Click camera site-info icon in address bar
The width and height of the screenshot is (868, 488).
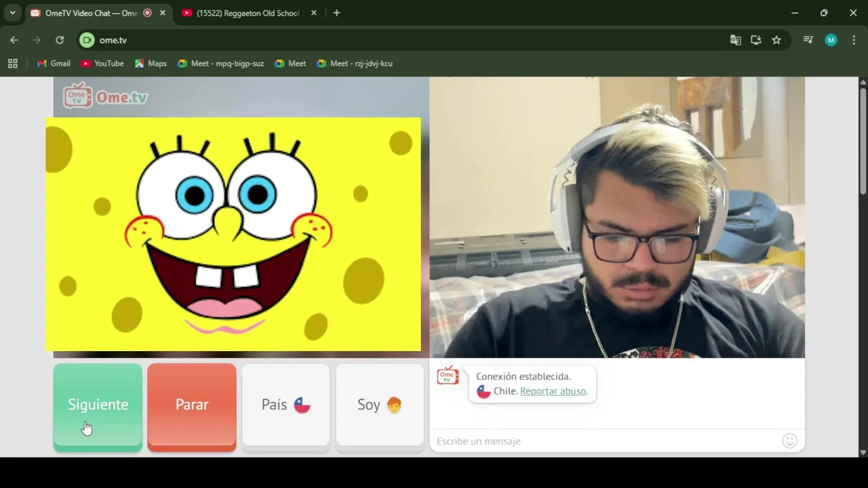[87, 40]
